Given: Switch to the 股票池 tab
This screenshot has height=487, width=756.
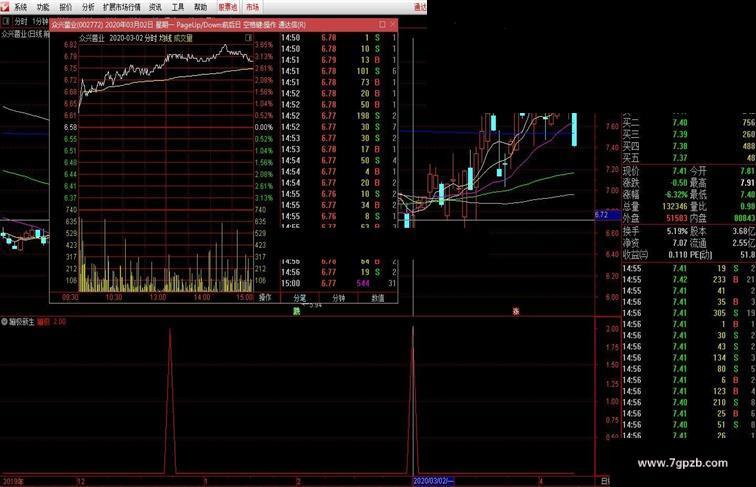Looking at the screenshot, I should [228, 7].
